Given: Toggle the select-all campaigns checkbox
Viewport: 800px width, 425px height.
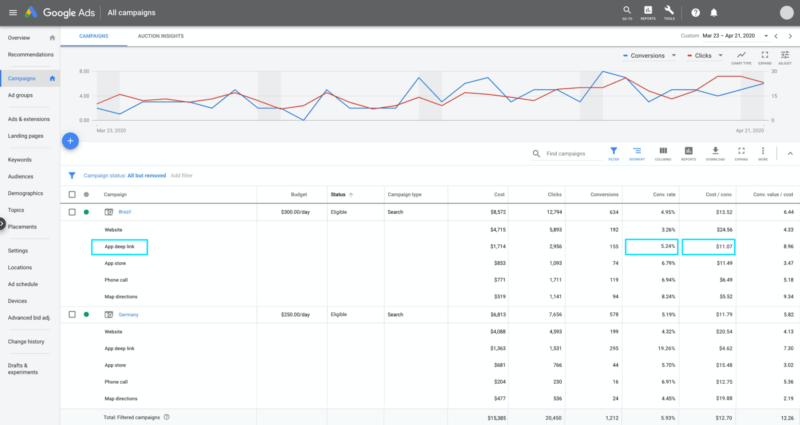Looking at the screenshot, I should tap(72, 194).
